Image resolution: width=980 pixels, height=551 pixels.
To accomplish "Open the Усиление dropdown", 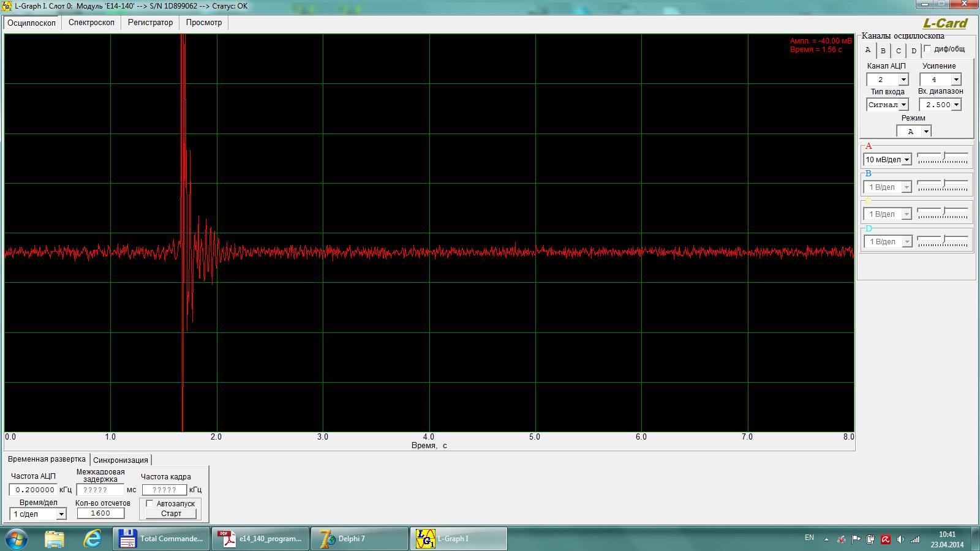I will pyautogui.click(x=956, y=80).
